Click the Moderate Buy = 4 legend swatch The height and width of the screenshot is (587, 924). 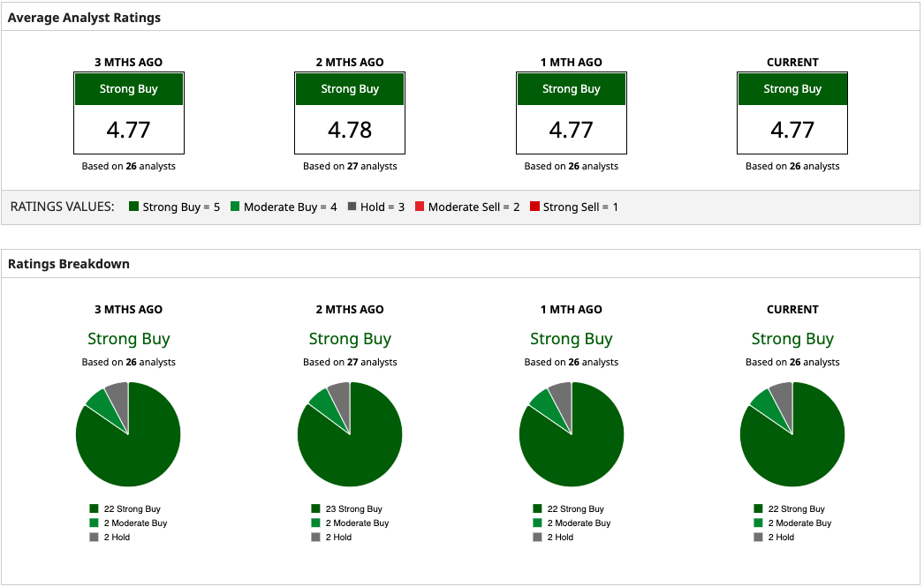pyautogui.click(x=235, y=206)
